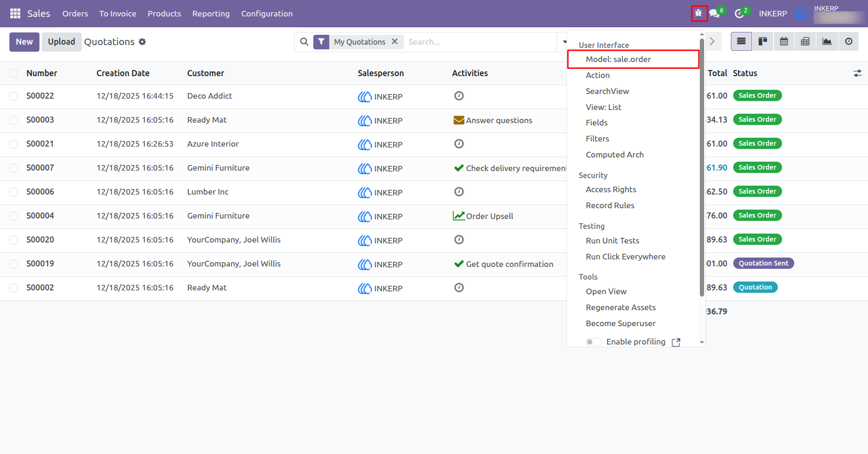Open the Reporting menu
The height and width of the screenshot is (454, 868).
(211, 14)
